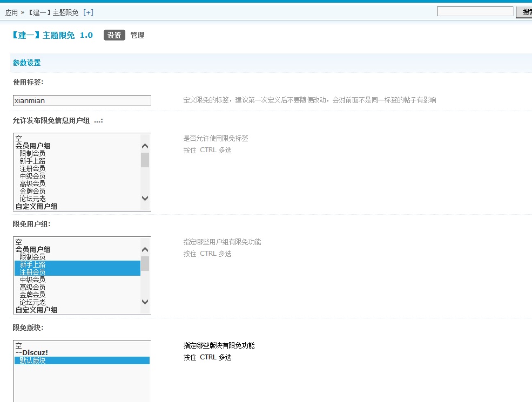532x402 pixels.
Task: Select 金牌会员 in the 允许发布限免信息用户组 list
Action: 32,191
